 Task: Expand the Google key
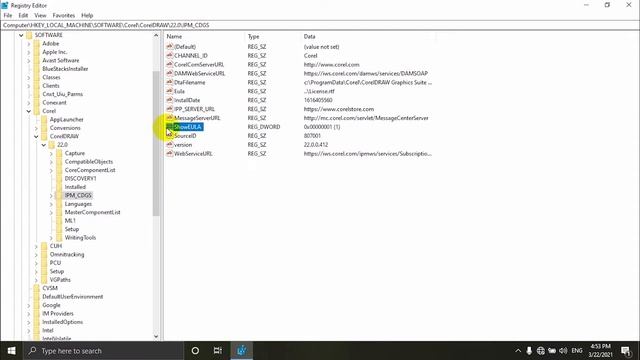coord(29,305)
